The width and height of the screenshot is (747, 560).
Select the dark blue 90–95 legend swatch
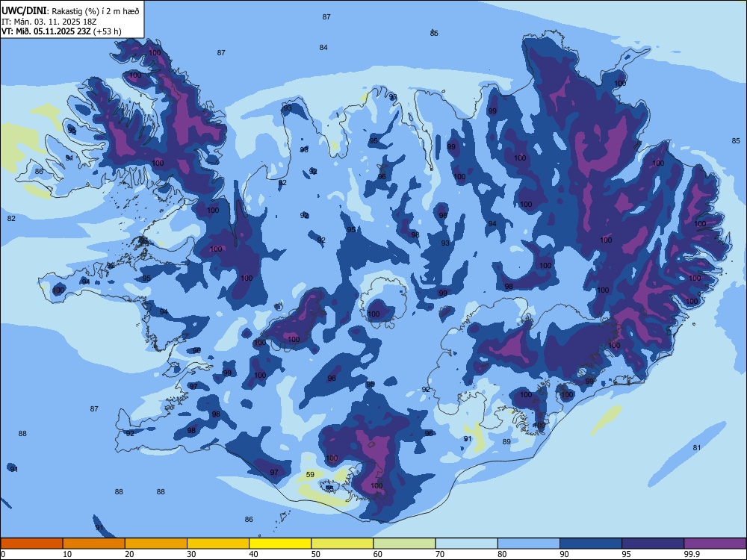click(591, 544)
